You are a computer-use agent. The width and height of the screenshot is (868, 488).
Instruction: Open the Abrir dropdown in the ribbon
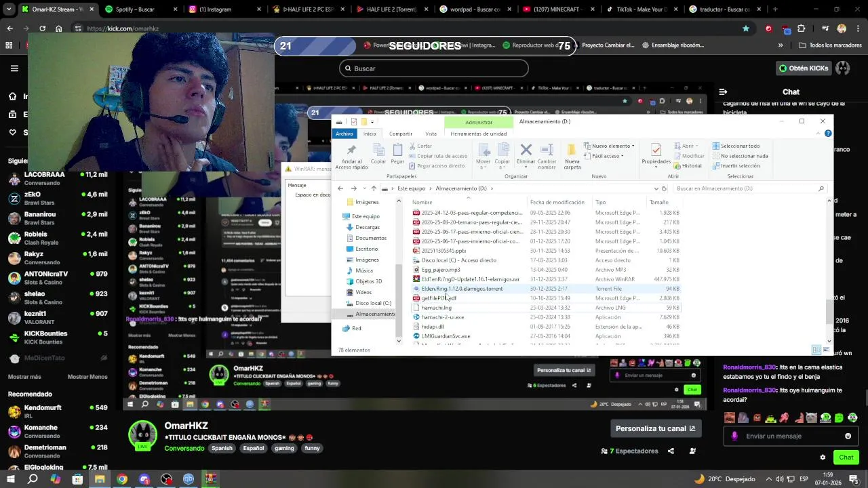pos(685,146)
